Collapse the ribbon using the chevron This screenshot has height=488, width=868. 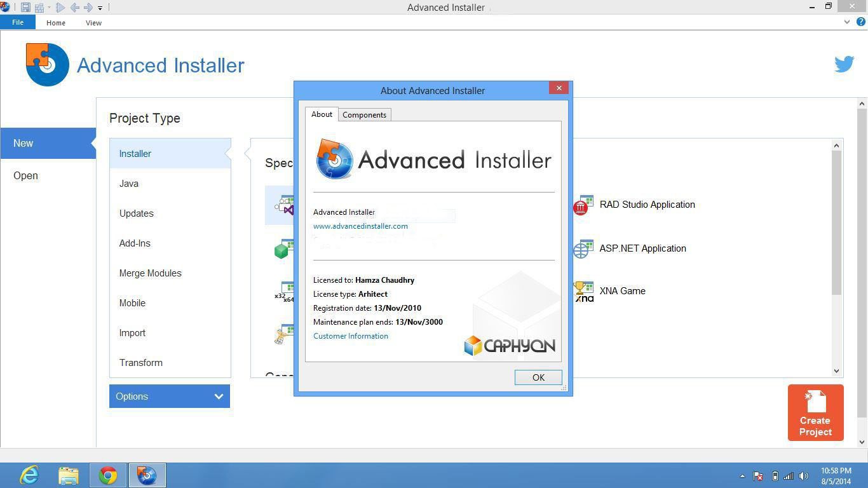pyautogui.click(x=846, y=22)
